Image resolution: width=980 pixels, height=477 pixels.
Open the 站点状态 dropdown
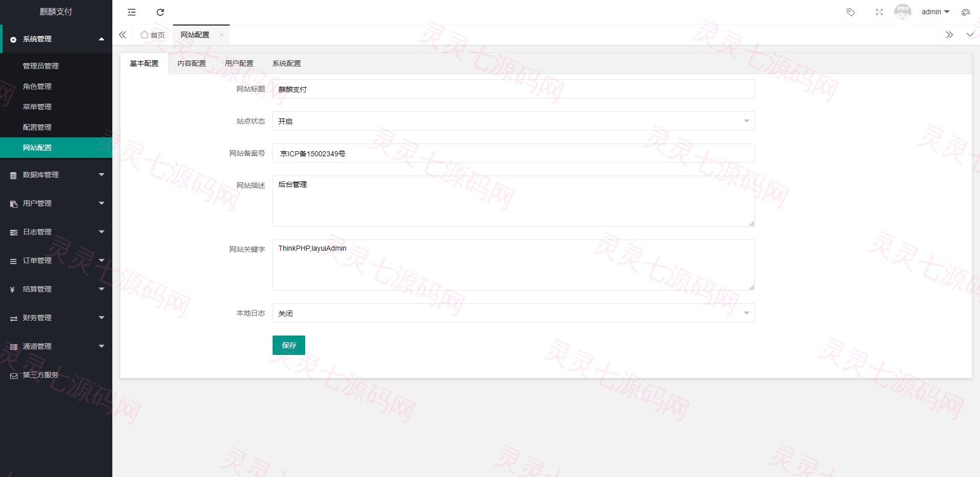(513, 121)
